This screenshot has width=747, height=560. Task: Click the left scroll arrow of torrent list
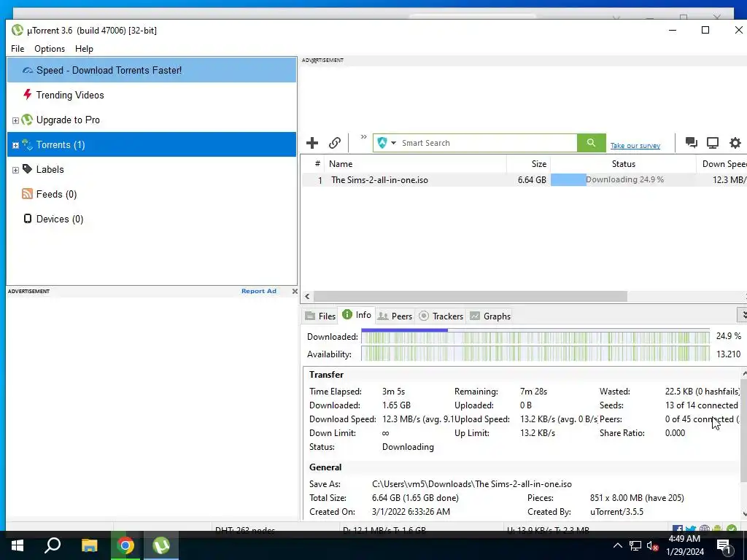[307, 296]
